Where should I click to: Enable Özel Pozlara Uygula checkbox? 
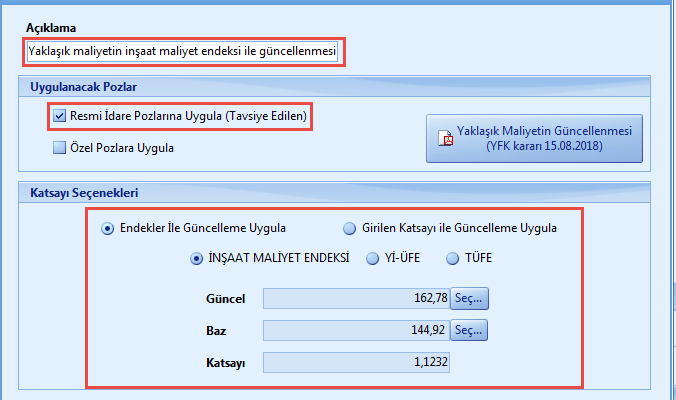59,148
